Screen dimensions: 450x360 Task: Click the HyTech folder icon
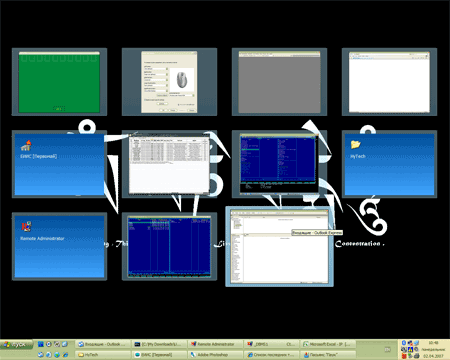point(356,144)
